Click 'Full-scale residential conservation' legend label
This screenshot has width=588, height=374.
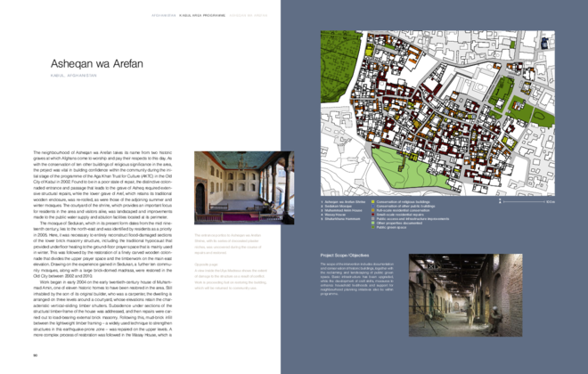pyautogui.click(x=403, y=210)
